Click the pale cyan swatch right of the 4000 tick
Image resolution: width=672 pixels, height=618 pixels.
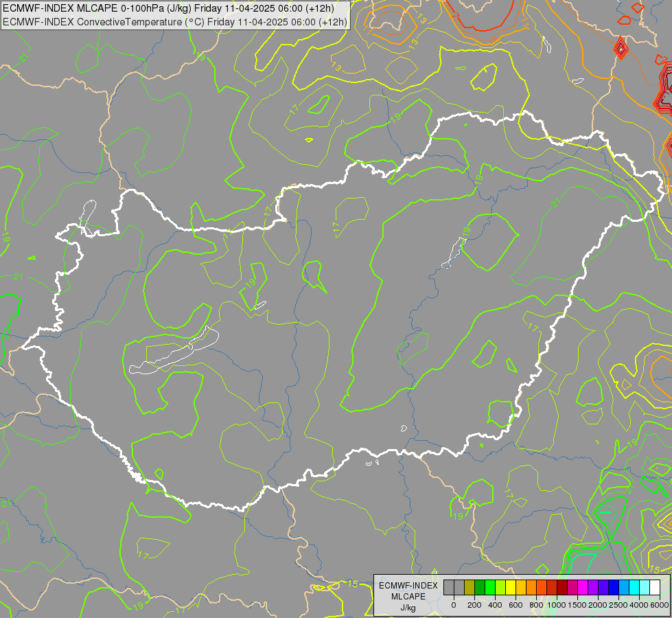(x=645, y=588)
